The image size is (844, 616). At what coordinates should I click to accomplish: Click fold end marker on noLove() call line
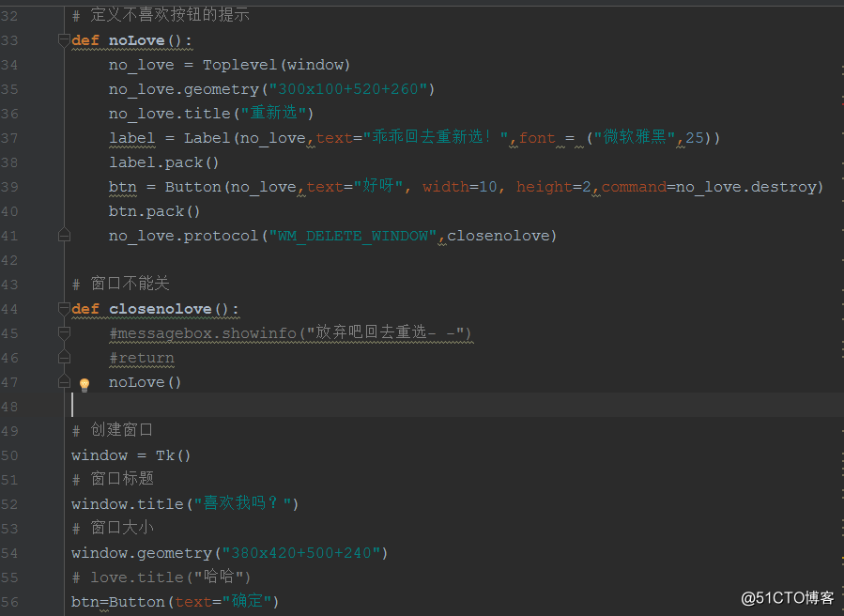pyautogui.click(x=64, y=382)
